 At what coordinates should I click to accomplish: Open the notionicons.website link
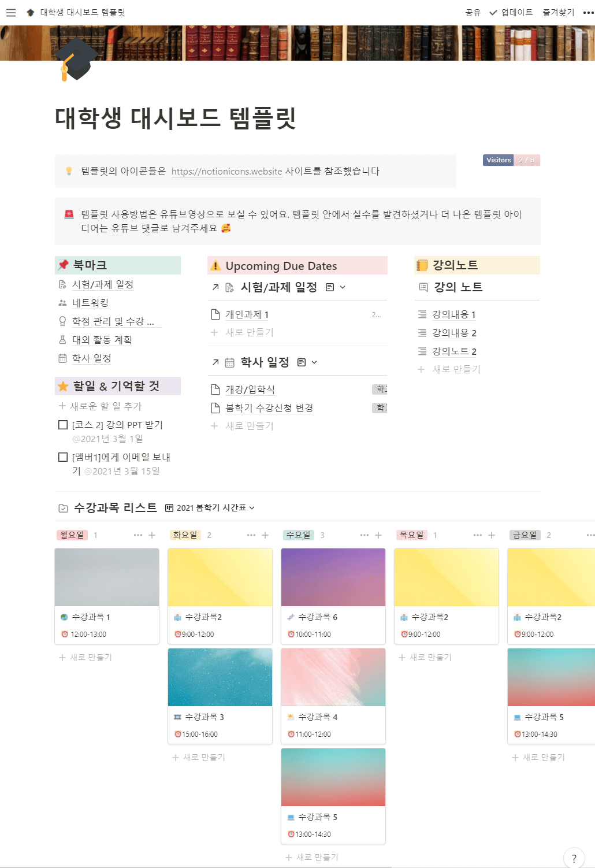[x=227, y=171]
